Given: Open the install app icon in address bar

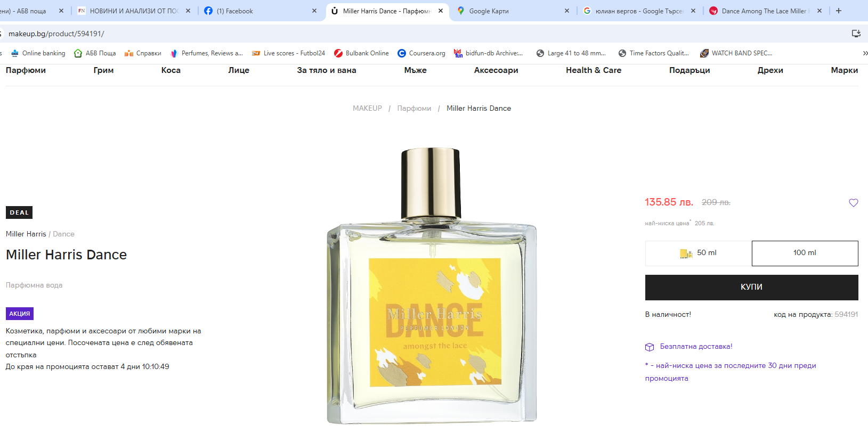Looking at the screenshot, I should click(x=856, y=34).
